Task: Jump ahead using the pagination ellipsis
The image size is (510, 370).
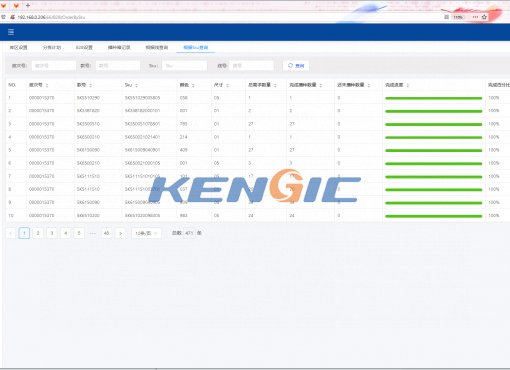Action: 93,233
